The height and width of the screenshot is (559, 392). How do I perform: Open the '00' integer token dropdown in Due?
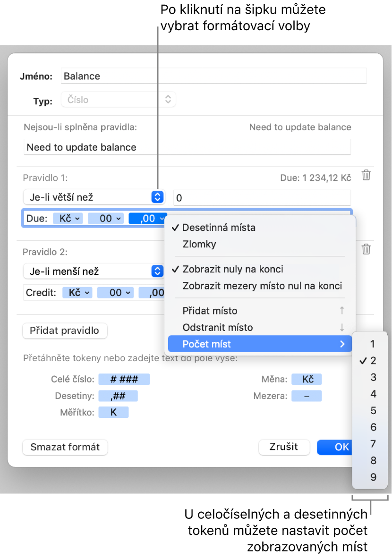[119, 219]
